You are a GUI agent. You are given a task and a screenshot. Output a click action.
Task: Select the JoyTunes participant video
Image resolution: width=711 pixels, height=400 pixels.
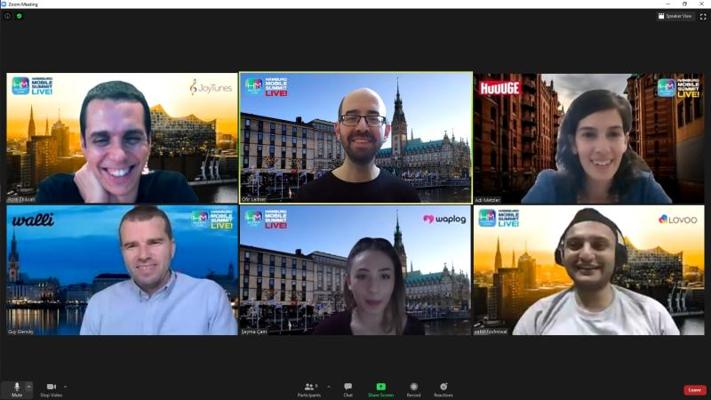[122, 138]
